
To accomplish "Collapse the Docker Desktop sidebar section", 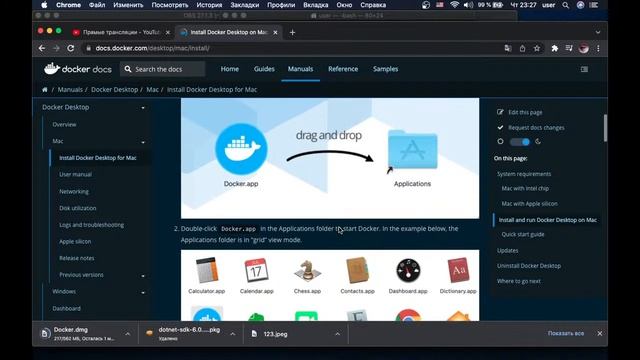I will (143, 108).
